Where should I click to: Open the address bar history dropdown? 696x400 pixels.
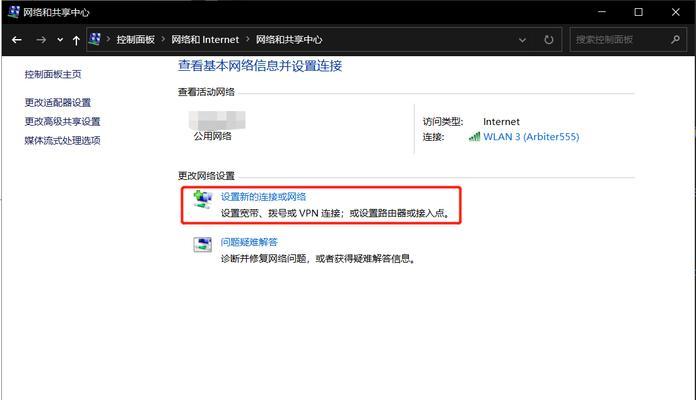click(522, 40)
